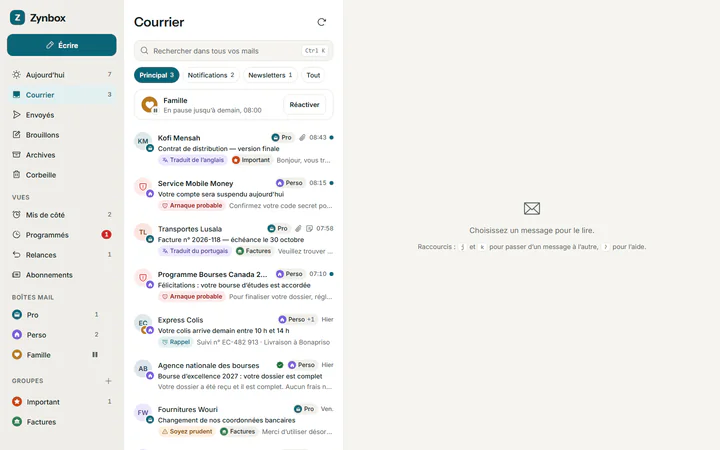Screen dimensions: 720x450
Task: Click Arnaque probable tag on Bourses Canada email
Action: tap(192, 296)
